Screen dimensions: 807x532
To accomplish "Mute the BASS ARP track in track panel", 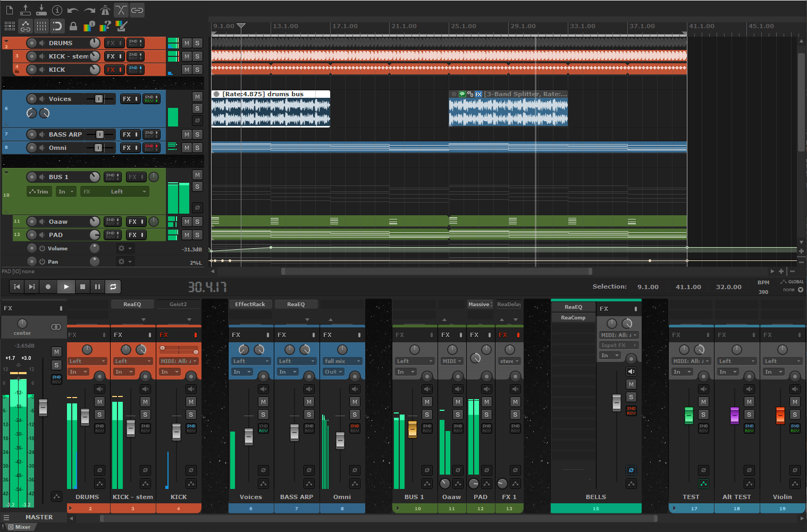I will [187, 134].
